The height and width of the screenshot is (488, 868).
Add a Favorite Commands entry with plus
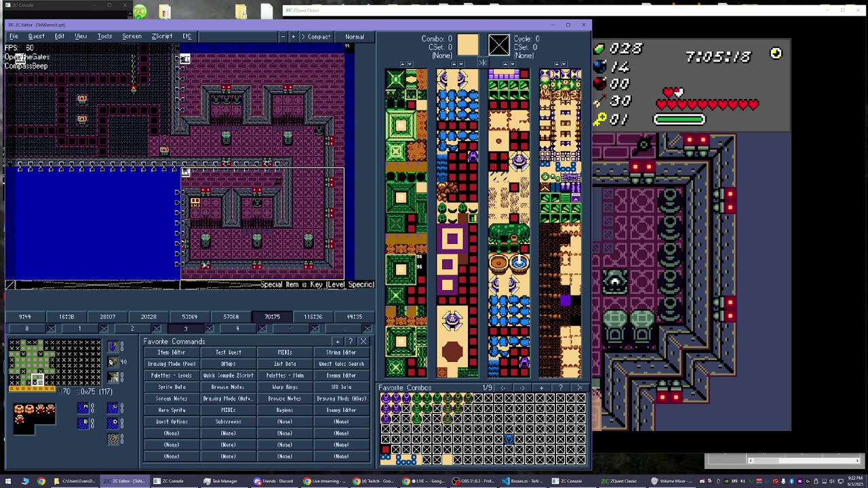pos(338,342)
